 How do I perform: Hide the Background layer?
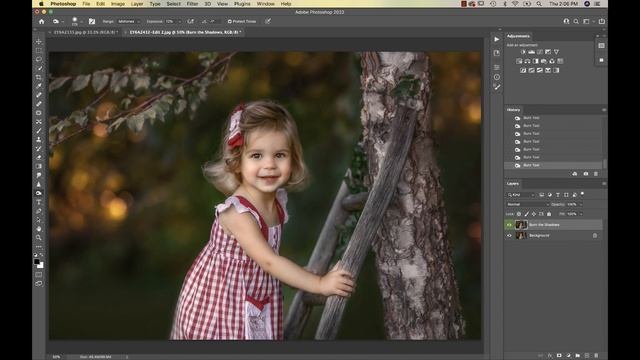pyautogui.click(x=509, y=236)
